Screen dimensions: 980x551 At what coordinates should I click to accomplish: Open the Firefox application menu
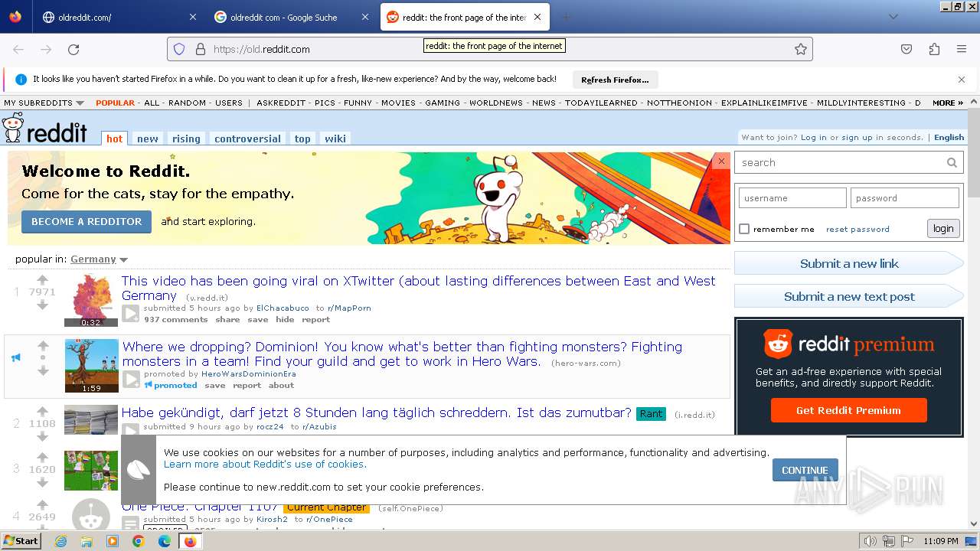click(962, 49)
